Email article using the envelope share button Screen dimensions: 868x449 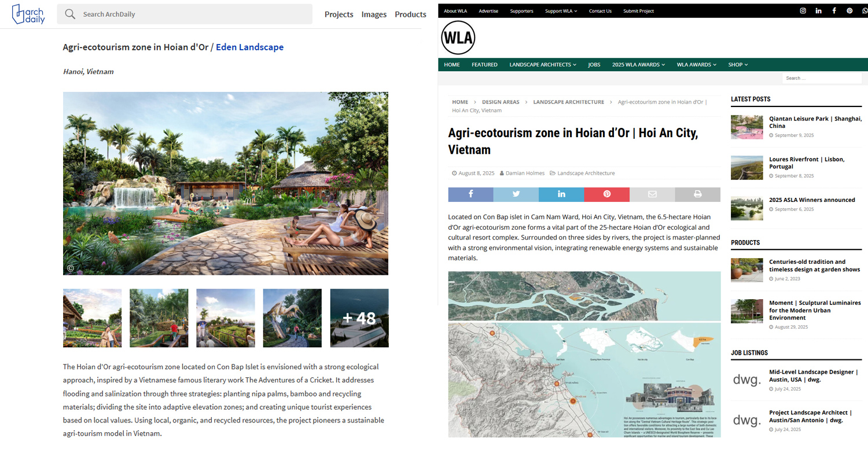[652, 194]
